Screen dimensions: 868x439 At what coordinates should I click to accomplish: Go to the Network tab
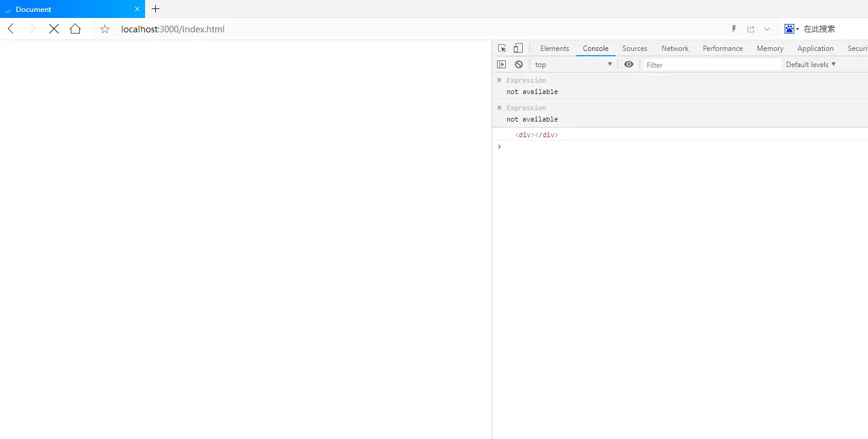(x=675, y=49)
